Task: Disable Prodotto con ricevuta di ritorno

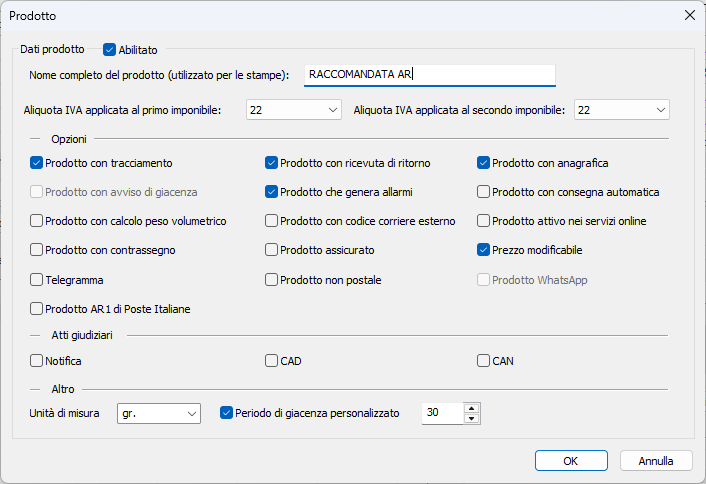Action: click(x=271, y=163)
